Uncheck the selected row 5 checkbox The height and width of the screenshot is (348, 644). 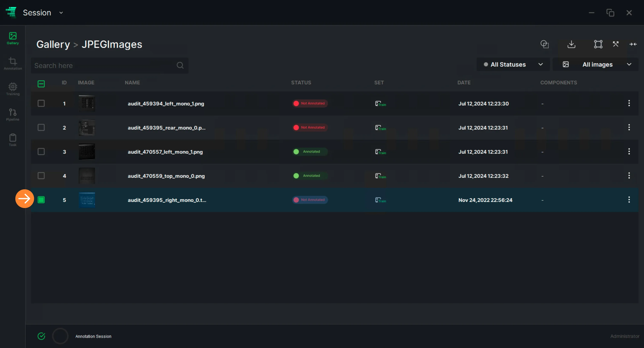click(41, 200)
